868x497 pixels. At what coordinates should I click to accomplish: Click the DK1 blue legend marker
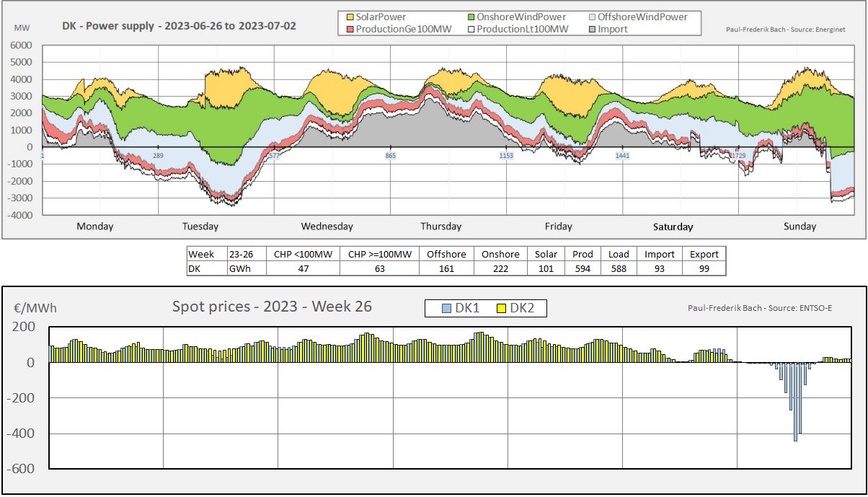[x=446, y=309]
